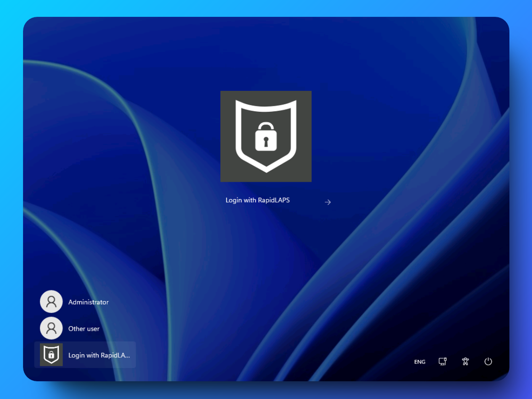Click the truncated Login with RapidLA... label

(x=98, y=355)
